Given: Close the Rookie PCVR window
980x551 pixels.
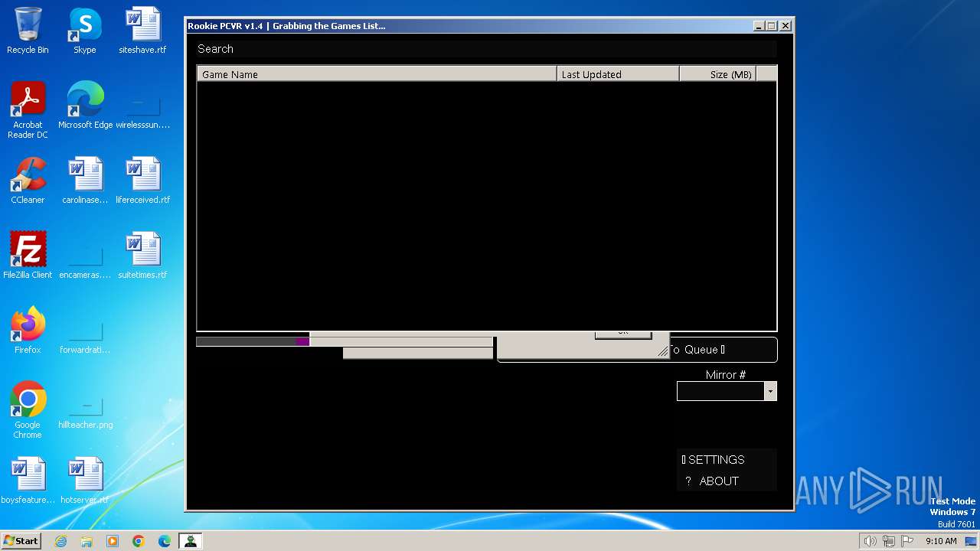Looking at the screenshot, I should pos(785,26).
